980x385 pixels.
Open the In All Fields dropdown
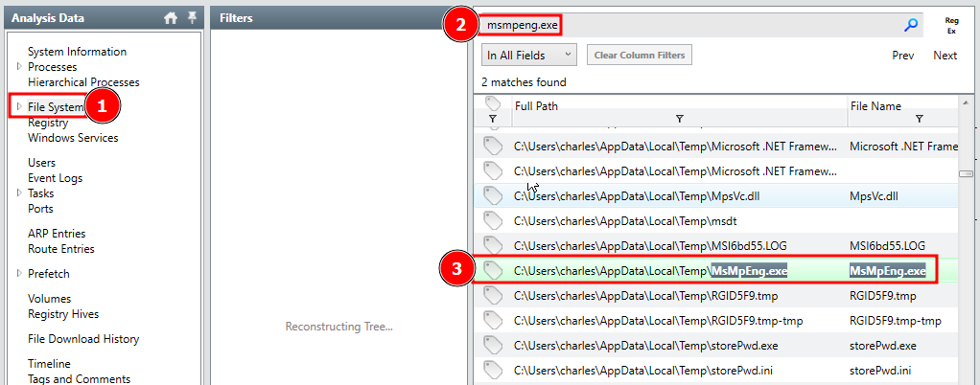pyautogui.click(x=528, y=56)
